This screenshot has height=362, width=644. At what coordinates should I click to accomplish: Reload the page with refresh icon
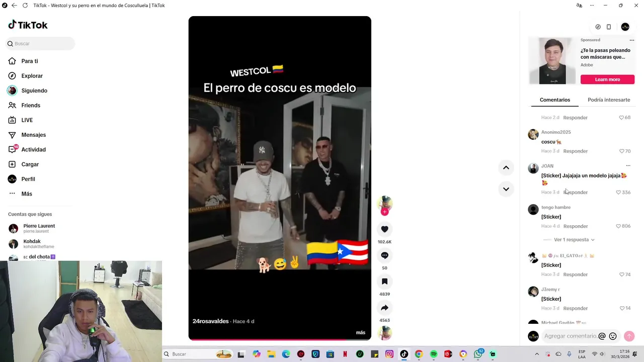point(25,6)
